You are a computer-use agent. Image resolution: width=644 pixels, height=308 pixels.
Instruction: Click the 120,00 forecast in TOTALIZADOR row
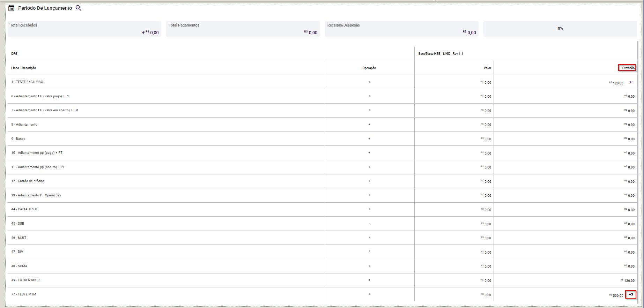tap(628, 280)
